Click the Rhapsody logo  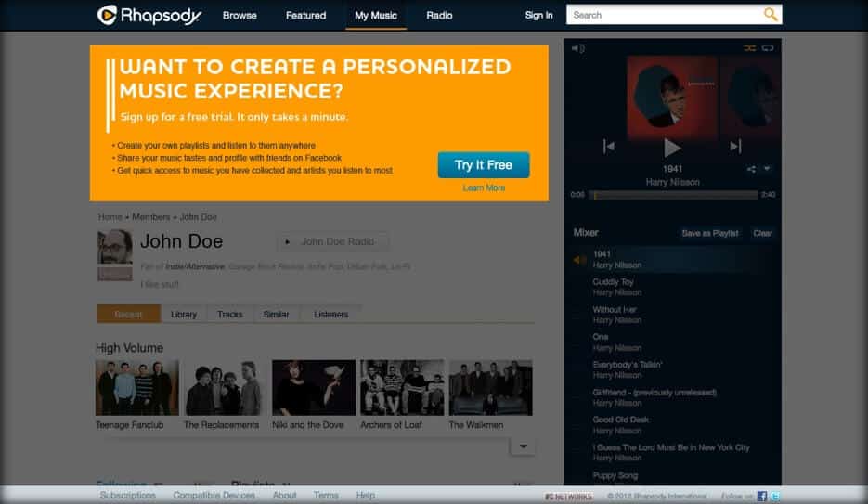tap(149, 15)
